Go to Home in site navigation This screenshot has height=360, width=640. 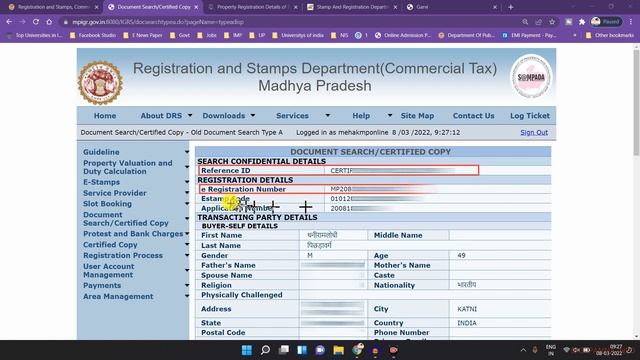click(x=105, y=116)
